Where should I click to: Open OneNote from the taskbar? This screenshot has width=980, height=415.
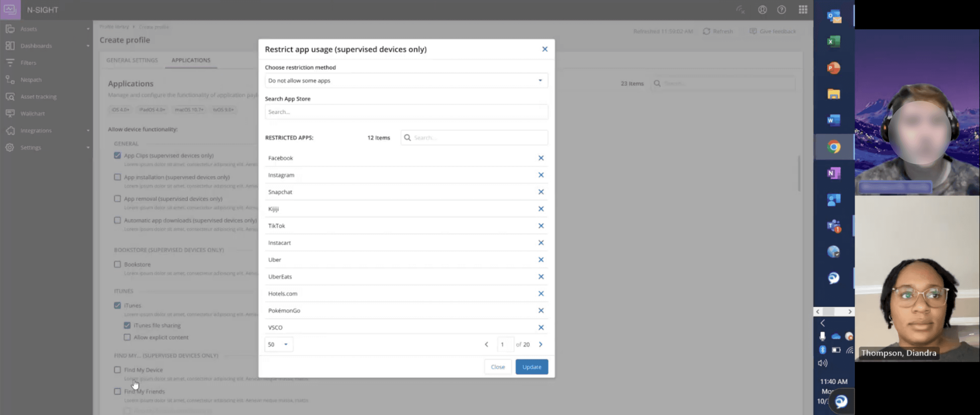[x=834, y=173]
